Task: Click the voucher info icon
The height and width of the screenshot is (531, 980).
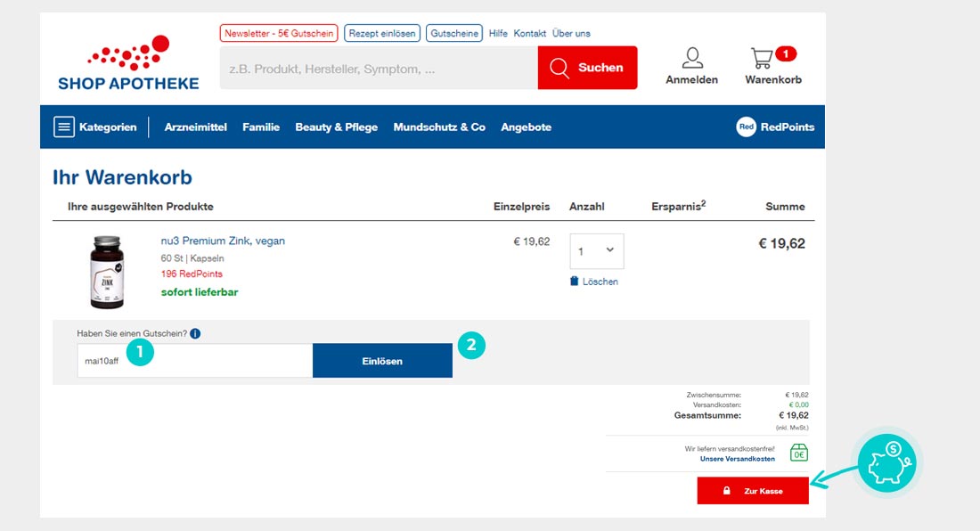Action: click(x=196, y=333)
